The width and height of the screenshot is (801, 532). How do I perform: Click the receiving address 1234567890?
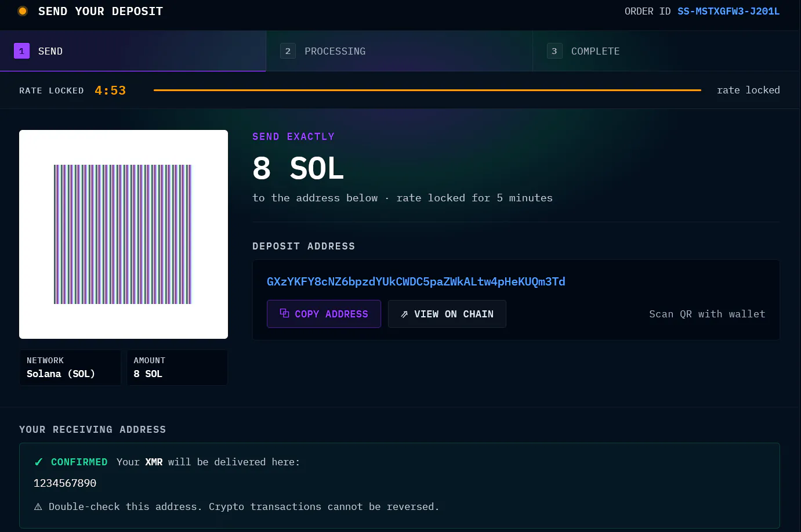pos(65,483)
